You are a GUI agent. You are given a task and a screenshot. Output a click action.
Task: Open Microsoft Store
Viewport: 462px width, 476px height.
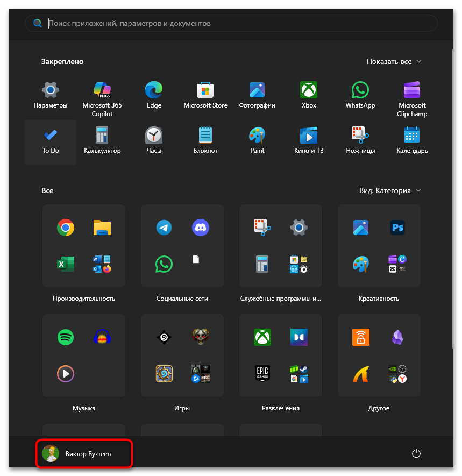[205, 95]
